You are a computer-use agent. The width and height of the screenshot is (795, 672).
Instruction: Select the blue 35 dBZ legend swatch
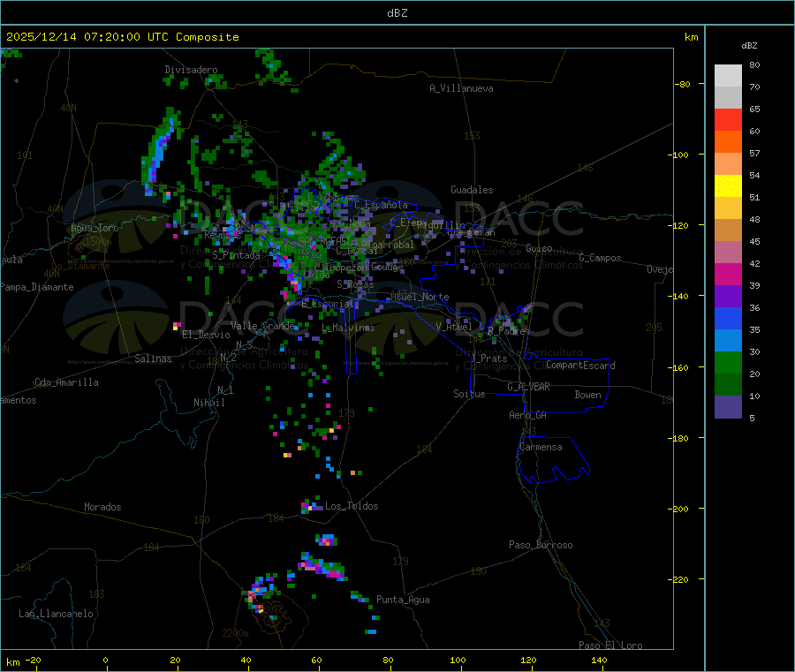pyautogui.click(x=728, y=318)
